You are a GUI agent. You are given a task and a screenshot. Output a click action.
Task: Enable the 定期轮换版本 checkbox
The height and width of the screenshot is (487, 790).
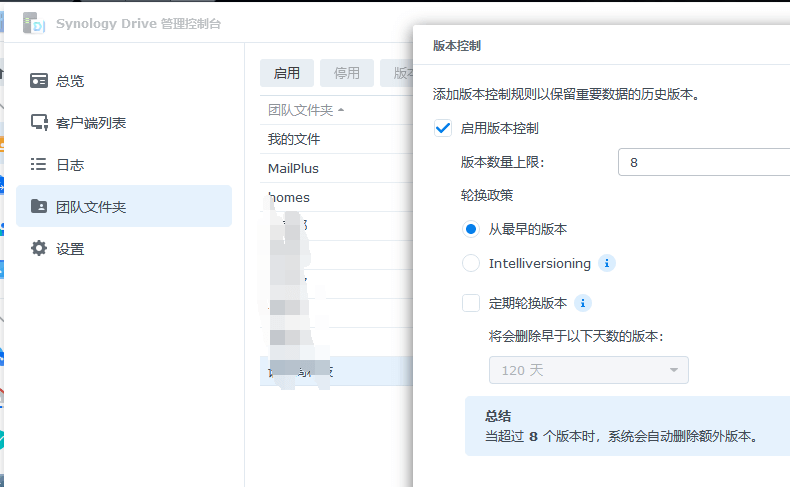pyautogui.click(x=471, y=303)
